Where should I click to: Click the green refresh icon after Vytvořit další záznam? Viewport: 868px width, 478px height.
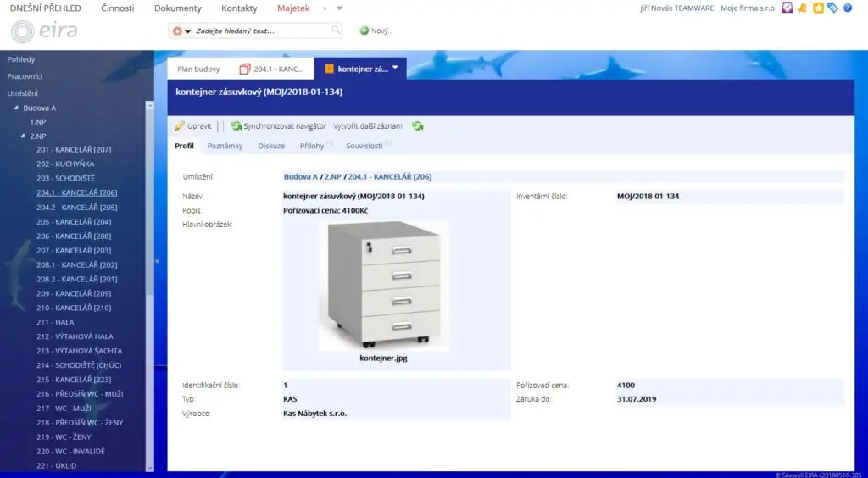pyautogui.click(x=418, y=126)
